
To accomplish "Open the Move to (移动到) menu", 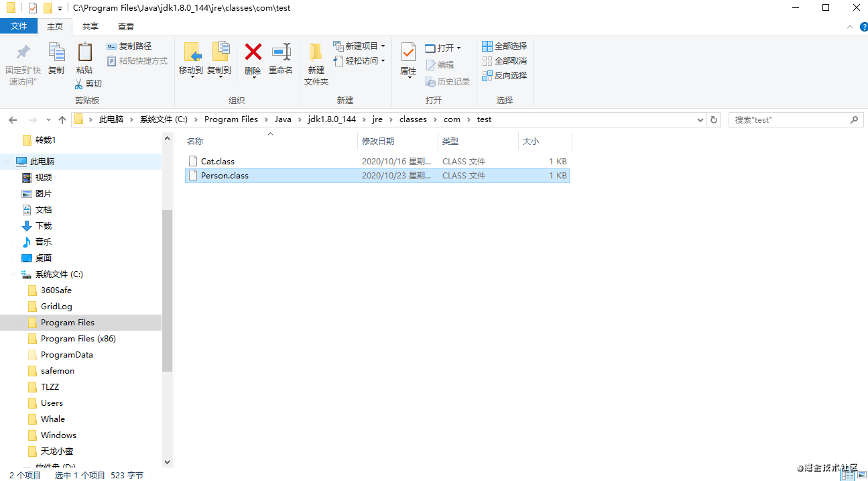I will (191, 59).
